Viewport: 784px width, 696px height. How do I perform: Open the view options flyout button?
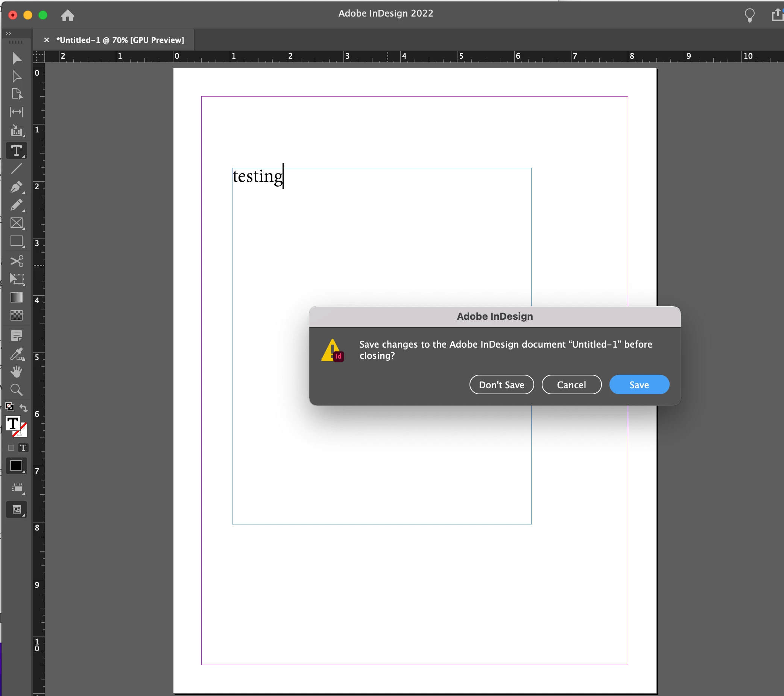[x=17, y=488]
